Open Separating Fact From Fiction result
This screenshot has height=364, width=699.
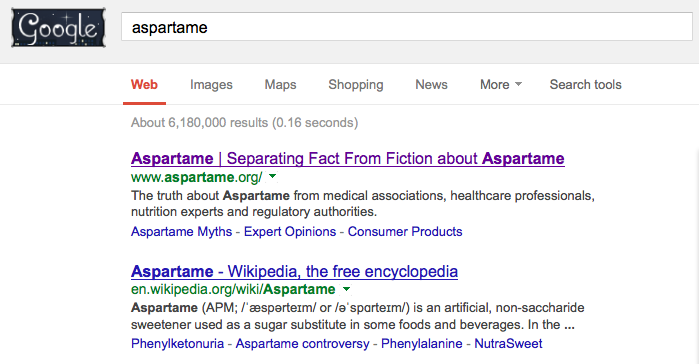coord(348,159)
